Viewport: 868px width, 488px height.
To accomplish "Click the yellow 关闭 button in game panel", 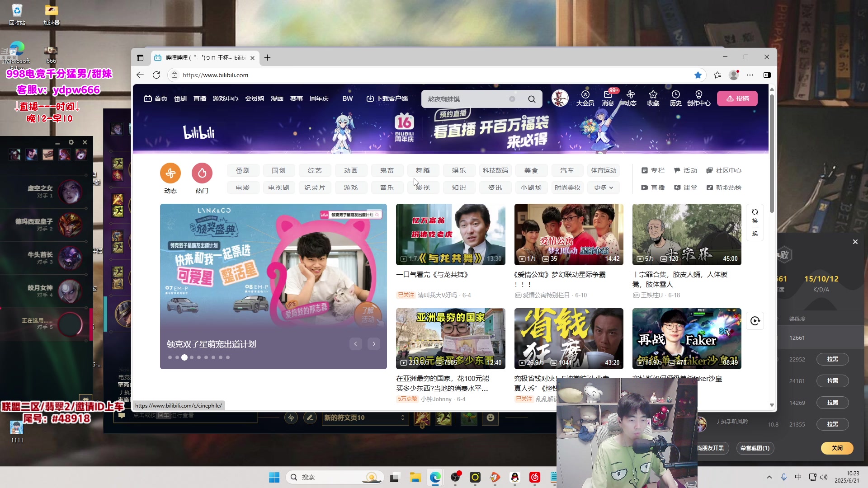I will click(x=837, y=448).
